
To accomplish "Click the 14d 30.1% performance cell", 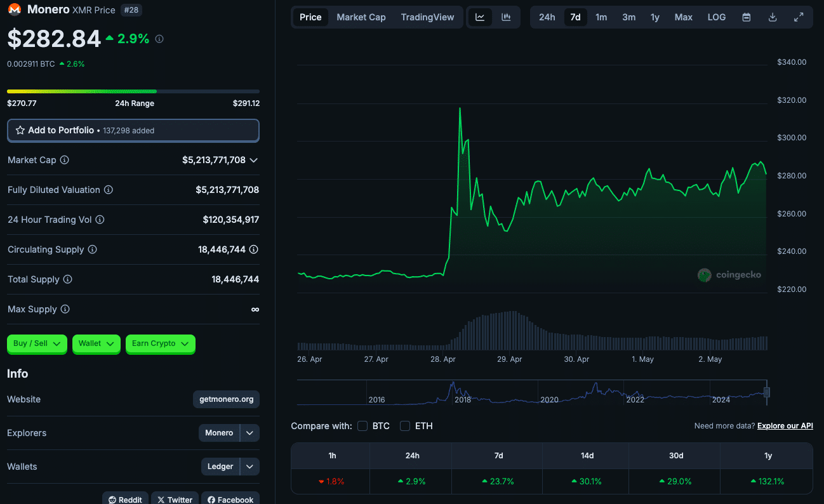I will [x=586, y=482].
